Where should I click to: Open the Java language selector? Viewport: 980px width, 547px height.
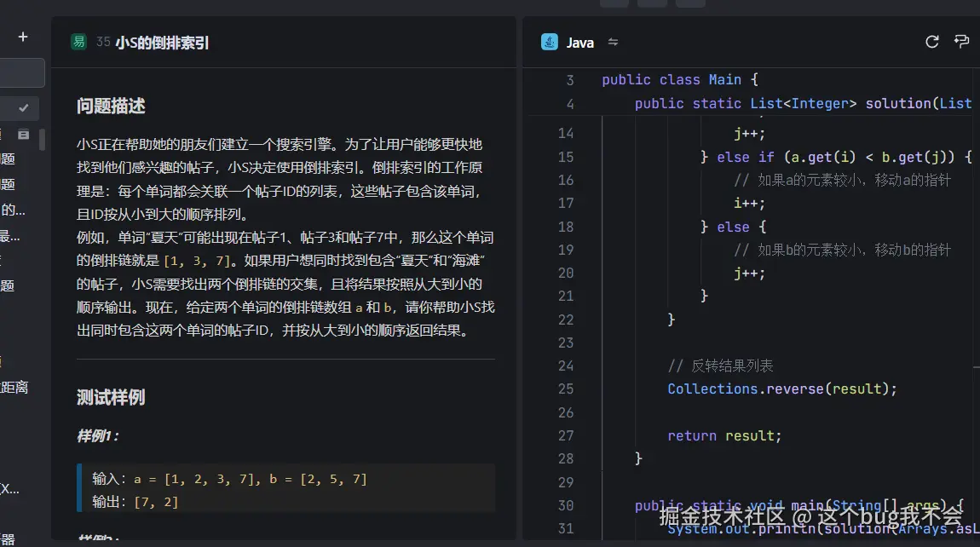[579, 41]
